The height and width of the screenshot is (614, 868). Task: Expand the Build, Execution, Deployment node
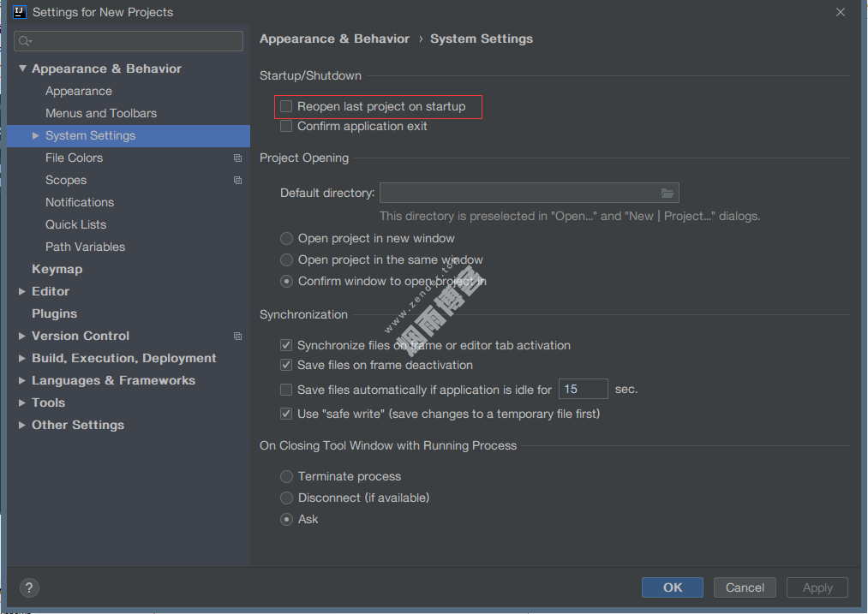click(x=22, y=359)
